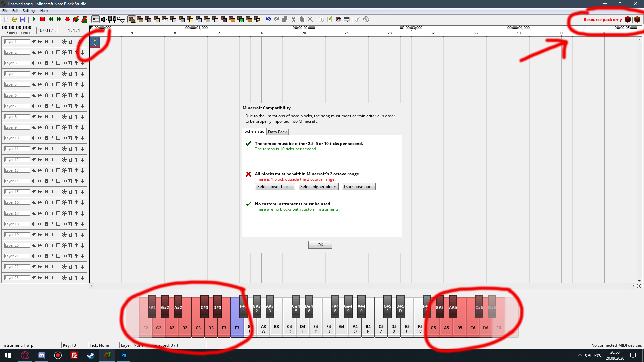Switch to the Data Pack tab
This screenshot has height=362, width=644.
pyautogui.click(x=277, y=132)
